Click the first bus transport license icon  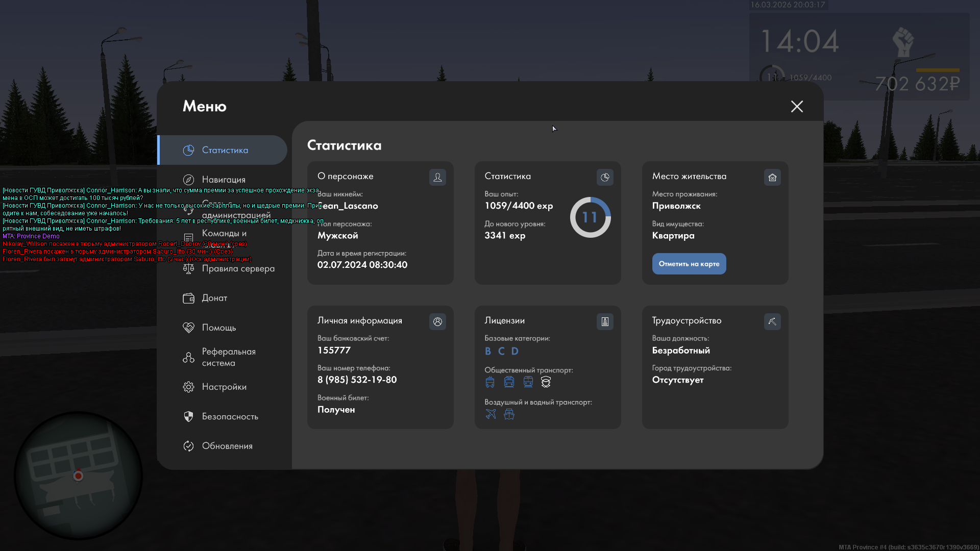coord(490,382)
